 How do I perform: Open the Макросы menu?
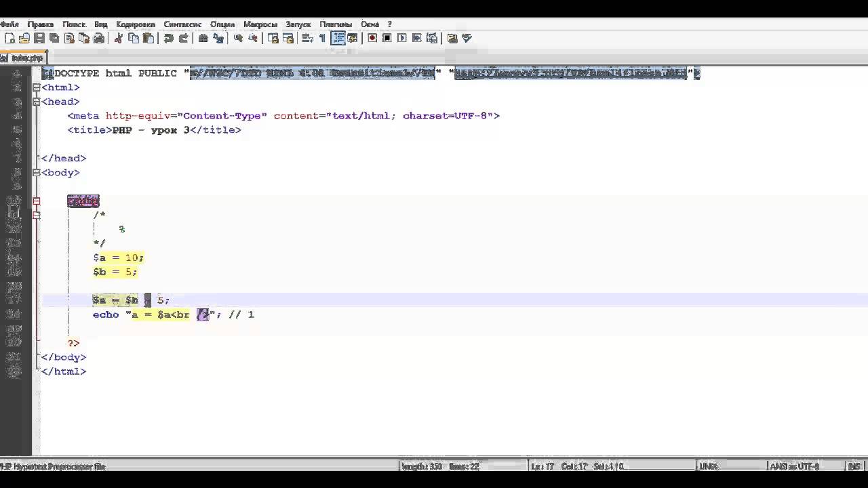[260, 24]
